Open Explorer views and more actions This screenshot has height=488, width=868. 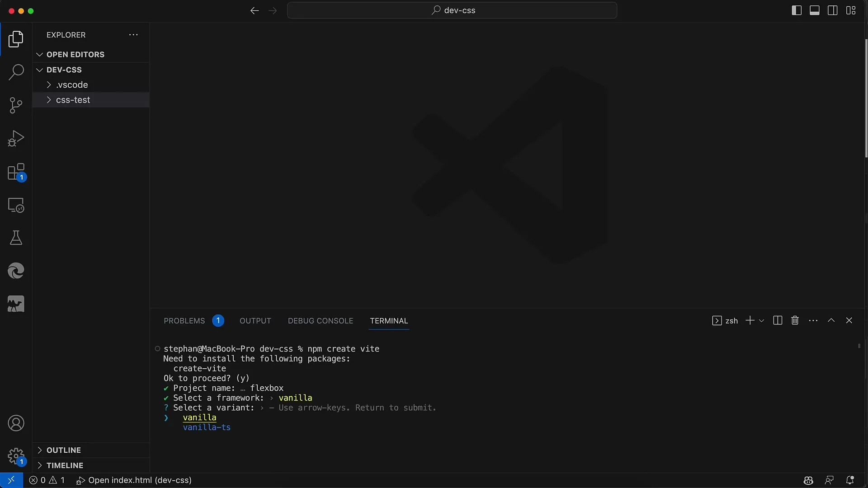(x=133, y=35)
